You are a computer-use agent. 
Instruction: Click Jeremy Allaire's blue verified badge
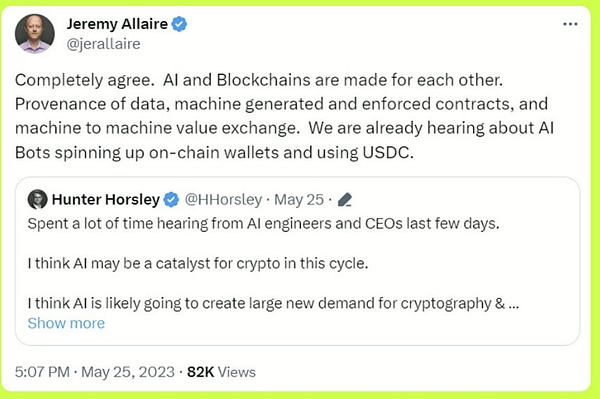tap(179, 24)
